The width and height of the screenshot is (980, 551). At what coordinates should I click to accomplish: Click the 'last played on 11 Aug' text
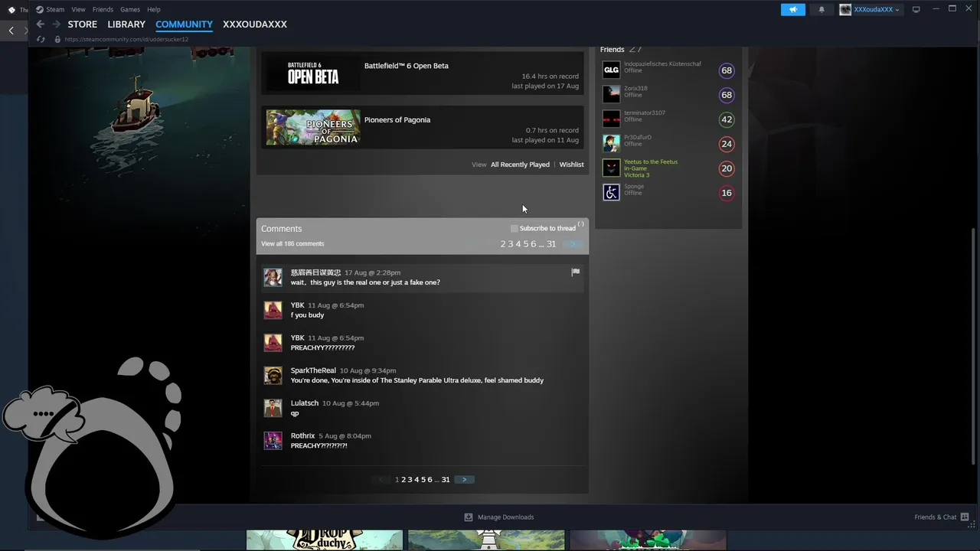coord(545,140)
